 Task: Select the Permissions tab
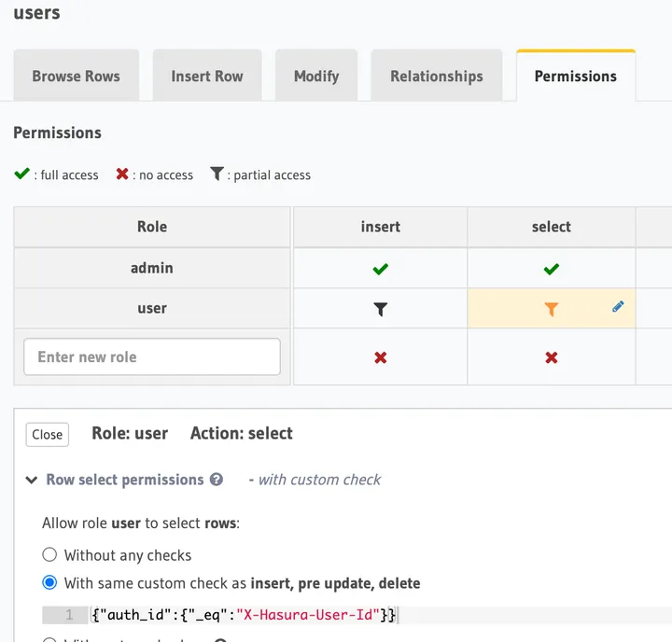pos(576,76)
